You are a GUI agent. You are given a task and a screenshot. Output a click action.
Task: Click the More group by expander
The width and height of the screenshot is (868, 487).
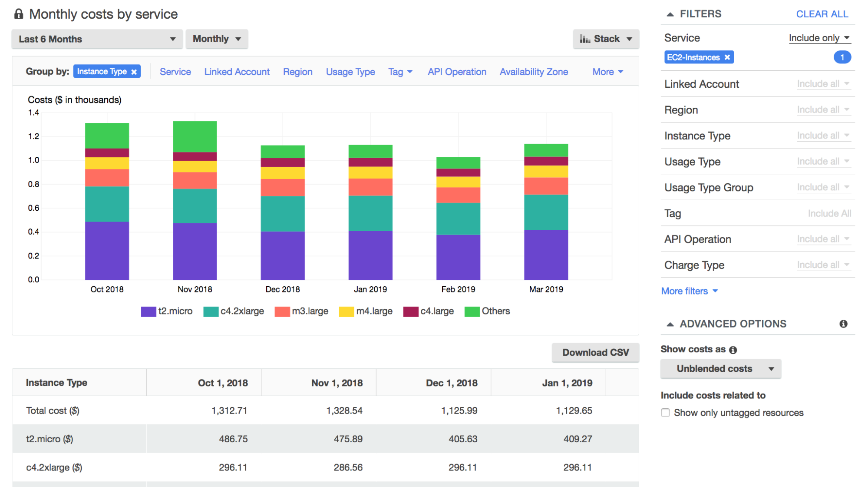click(608, 71)
